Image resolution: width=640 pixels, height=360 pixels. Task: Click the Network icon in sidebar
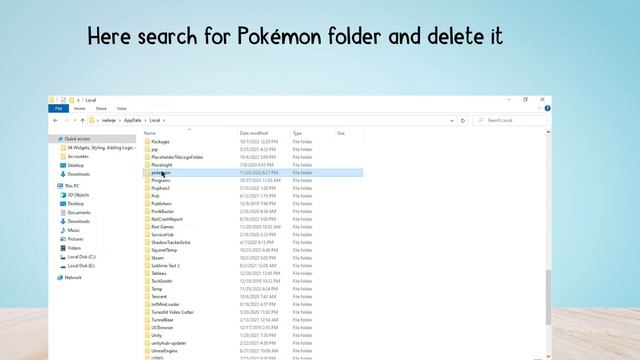click(60, 278)
